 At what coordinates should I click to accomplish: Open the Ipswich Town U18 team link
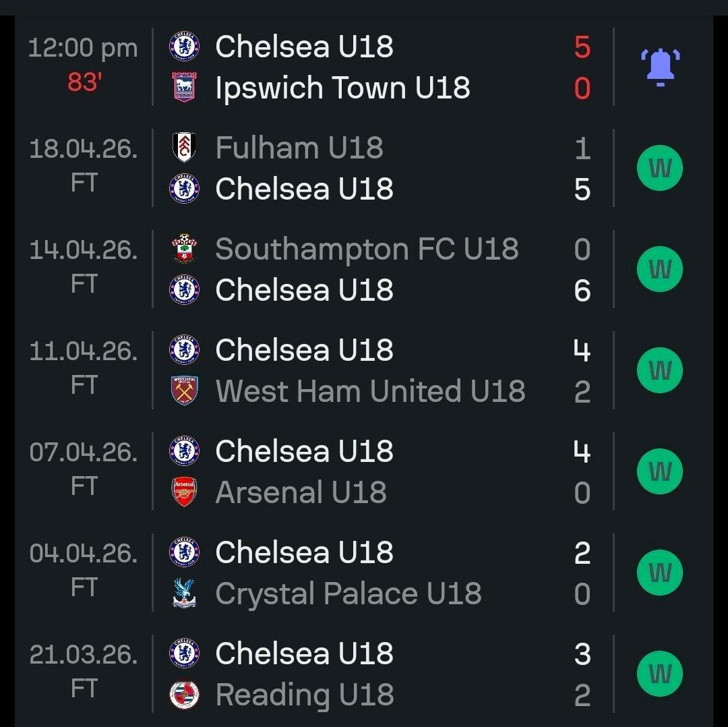click(342, 88)
